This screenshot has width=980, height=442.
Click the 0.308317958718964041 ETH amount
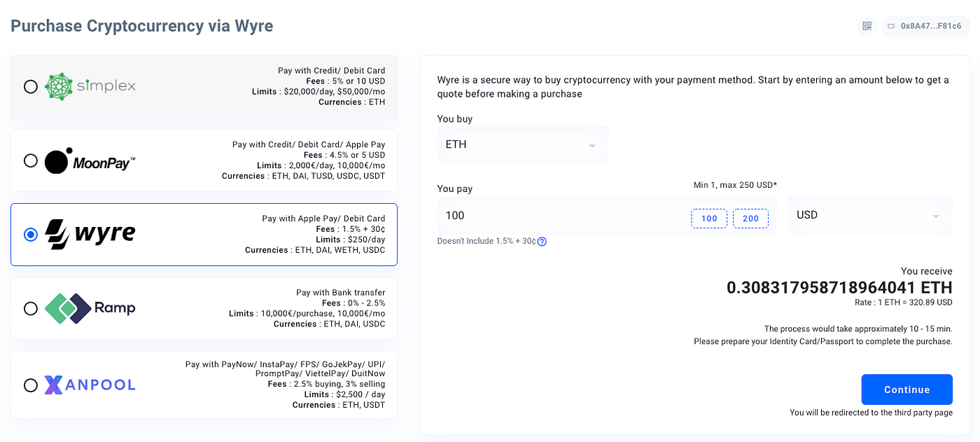[839, 288]
